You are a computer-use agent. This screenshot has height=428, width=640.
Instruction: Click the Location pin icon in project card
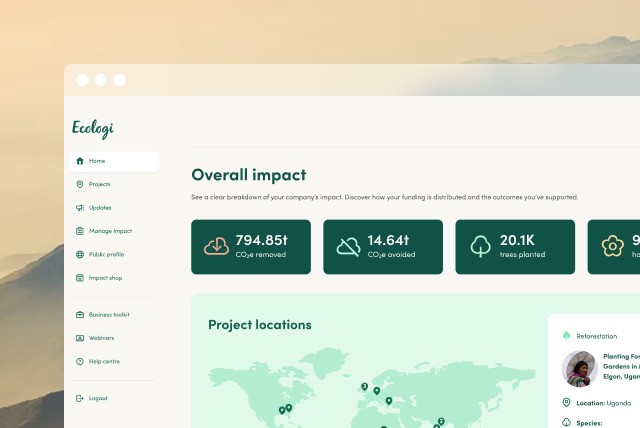coord(567,403)
